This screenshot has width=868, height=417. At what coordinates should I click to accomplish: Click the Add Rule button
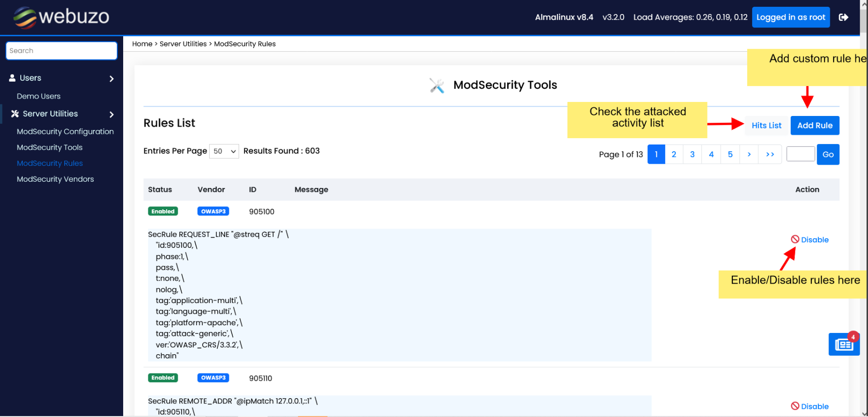[x=814, y=126]
